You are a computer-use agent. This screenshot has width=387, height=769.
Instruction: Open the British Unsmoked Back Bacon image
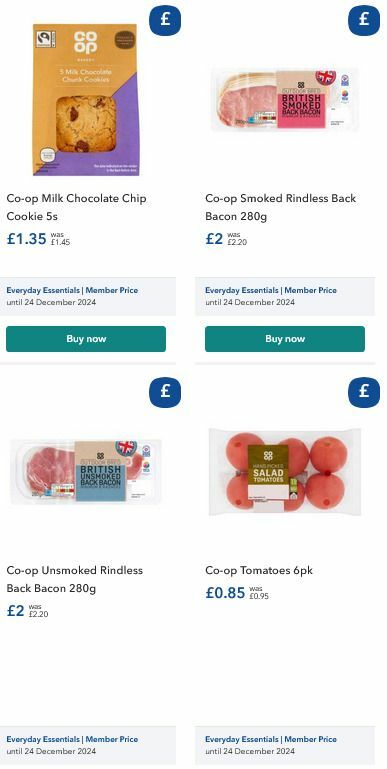pos(86,472)
